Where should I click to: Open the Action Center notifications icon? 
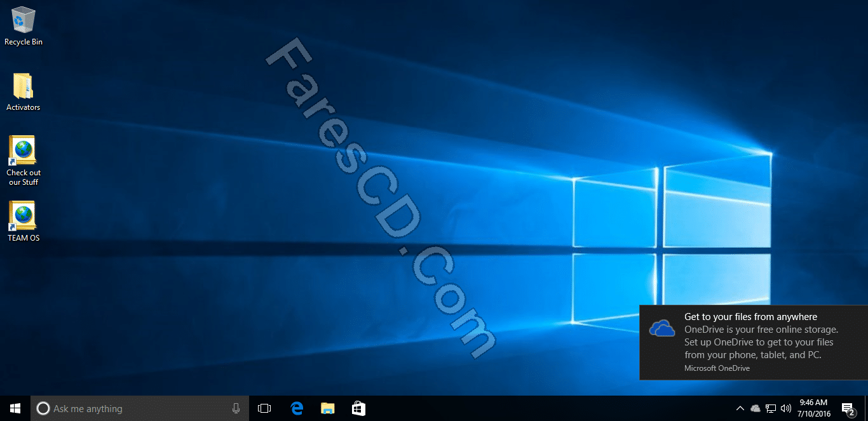(848, 408)
